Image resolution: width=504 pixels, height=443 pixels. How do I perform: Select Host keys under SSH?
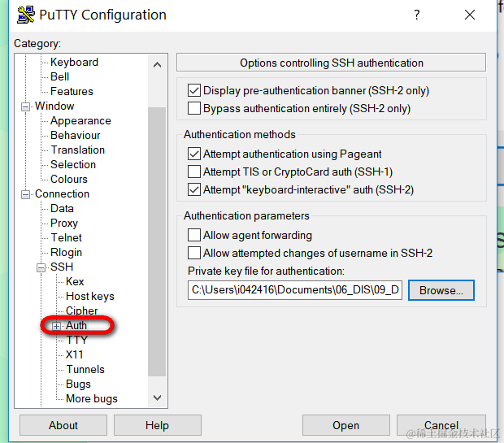pos(90,297)
